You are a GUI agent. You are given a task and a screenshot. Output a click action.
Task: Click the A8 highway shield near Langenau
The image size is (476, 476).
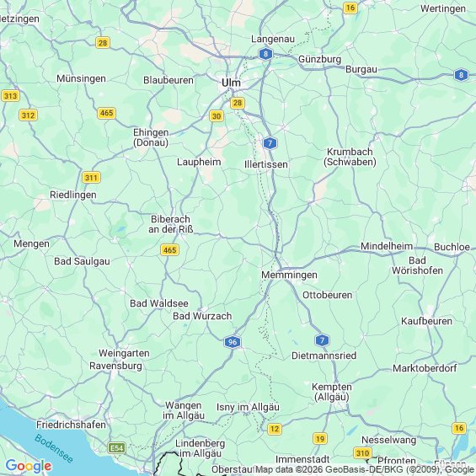[x=265, y=54]
